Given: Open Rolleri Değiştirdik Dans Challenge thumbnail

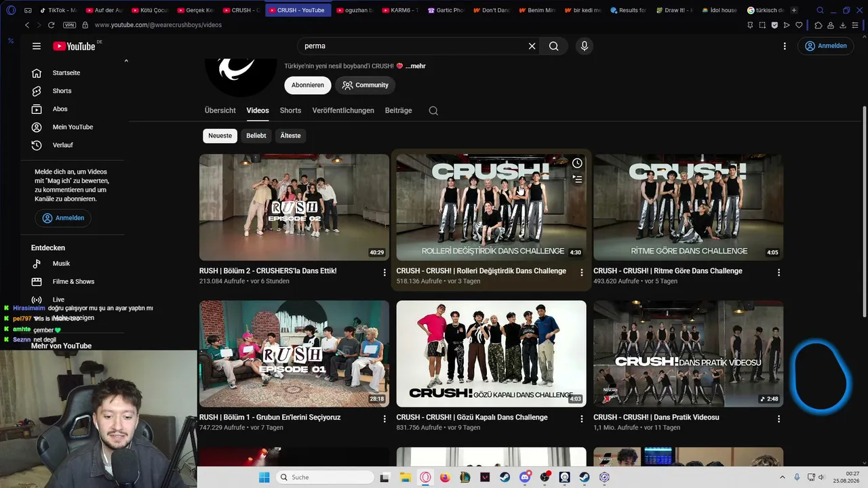Looking at the screenshot, I should pyautogui.click(x=492, y=207).
